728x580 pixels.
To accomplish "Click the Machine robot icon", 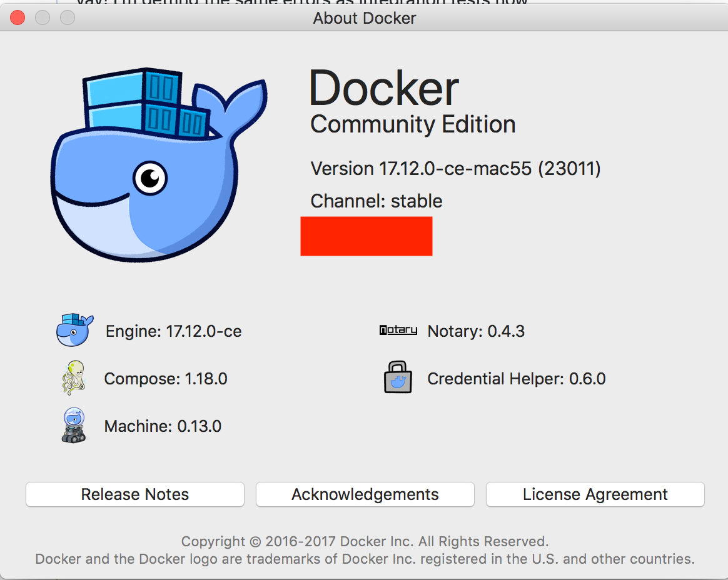I will [x=74, y=425].
